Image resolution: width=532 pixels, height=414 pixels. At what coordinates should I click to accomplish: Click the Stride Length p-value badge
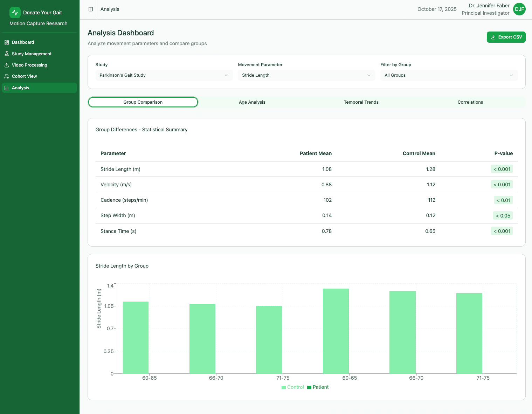[x=502, y=169]
